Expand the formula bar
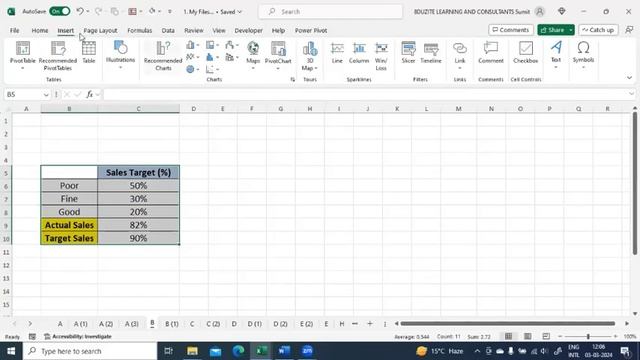640x360 pixels. coord(631,94)
